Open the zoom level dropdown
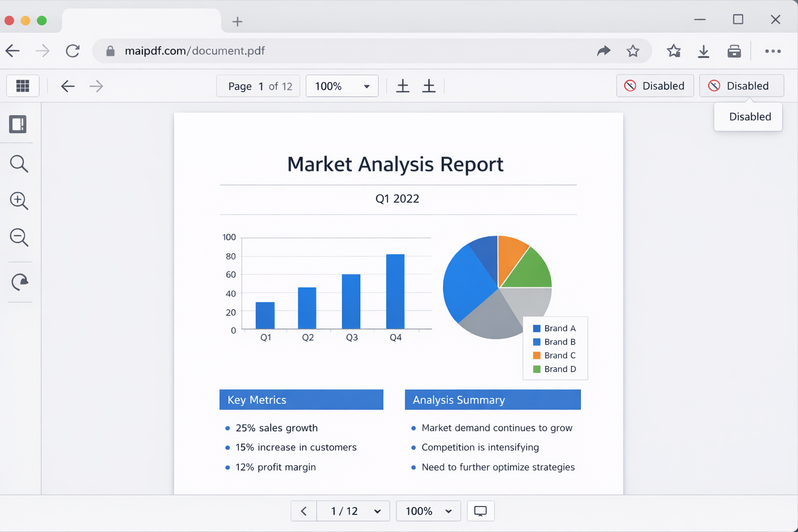 tap(342, 86)
